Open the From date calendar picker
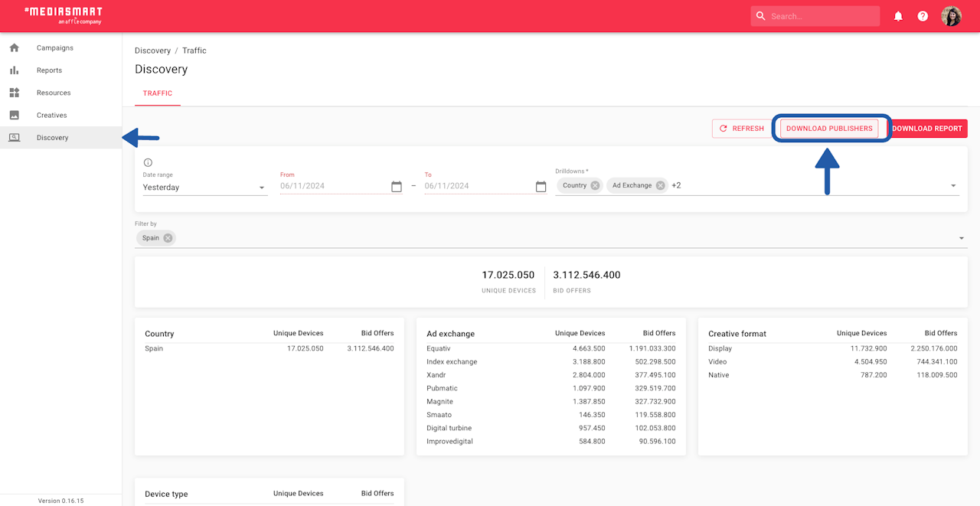980x506 pixels. pos(396,187)
